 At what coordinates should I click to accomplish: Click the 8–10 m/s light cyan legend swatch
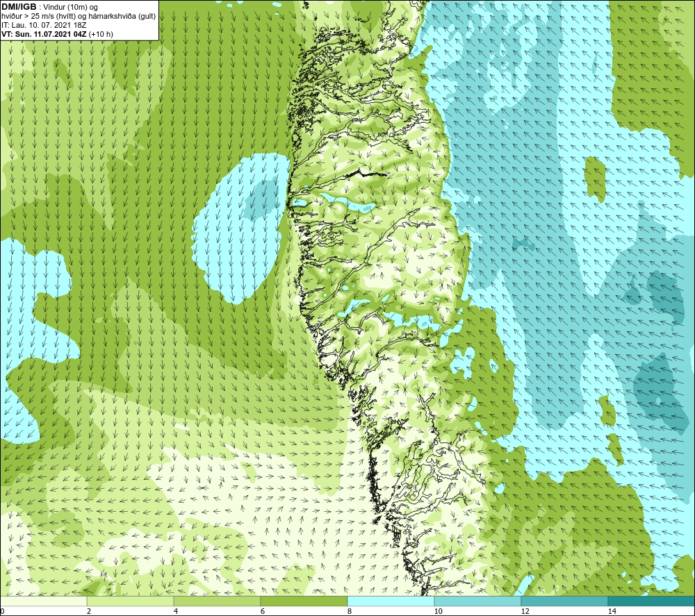point(391,601)
